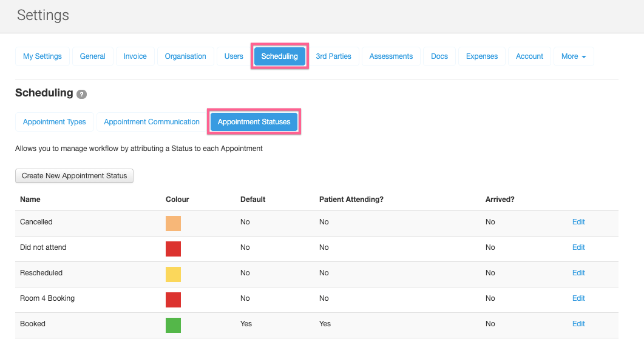Click the Room 4 Booking name cell
Screen dimensions: 644x339
47,298
